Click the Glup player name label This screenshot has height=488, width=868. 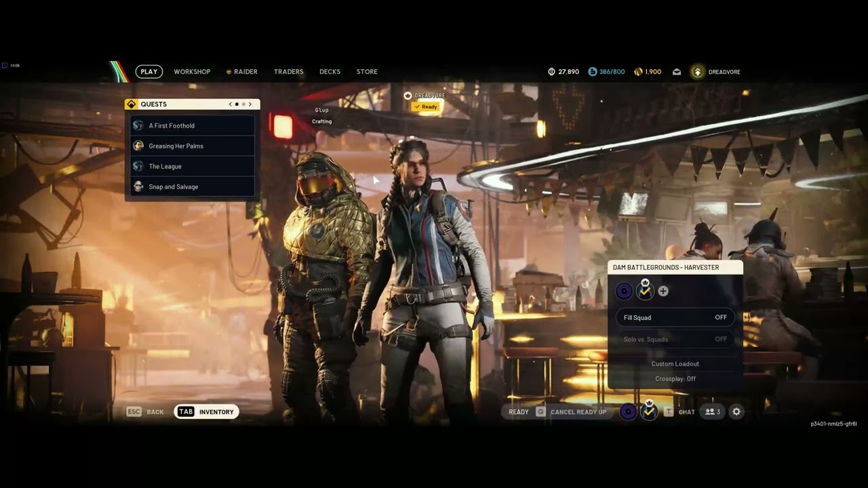click(321, 110)
